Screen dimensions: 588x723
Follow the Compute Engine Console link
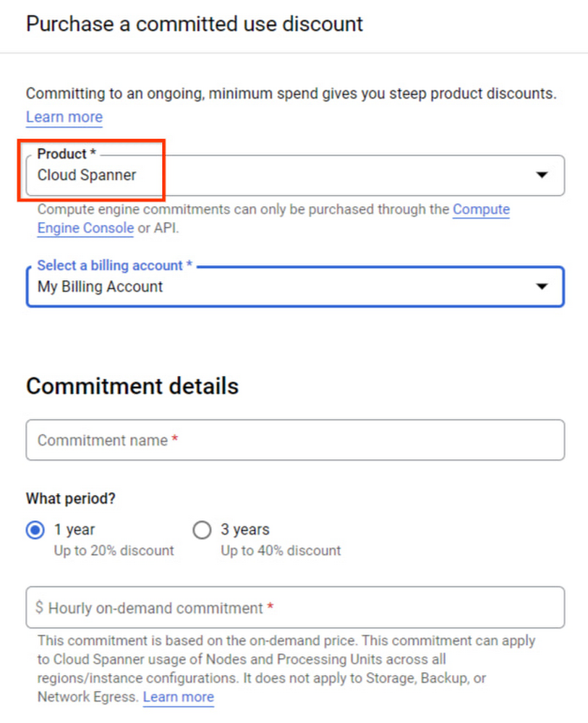481,210
